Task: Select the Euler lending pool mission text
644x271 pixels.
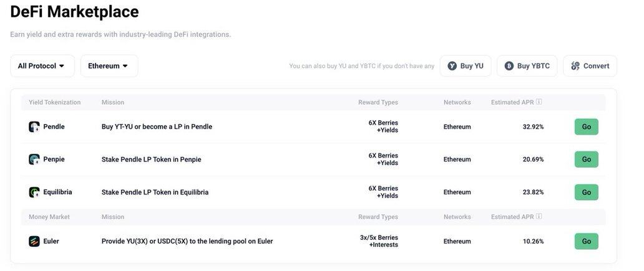Action: 187,242
